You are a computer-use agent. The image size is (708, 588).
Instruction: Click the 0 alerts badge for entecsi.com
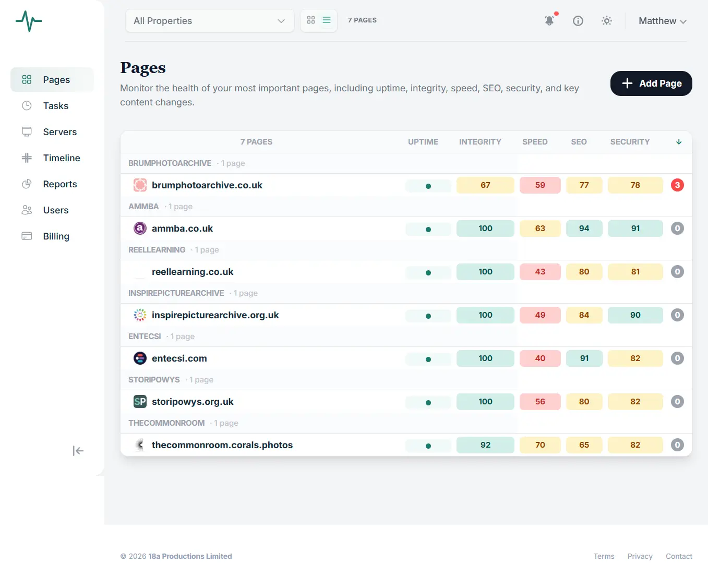coord(677,358)
